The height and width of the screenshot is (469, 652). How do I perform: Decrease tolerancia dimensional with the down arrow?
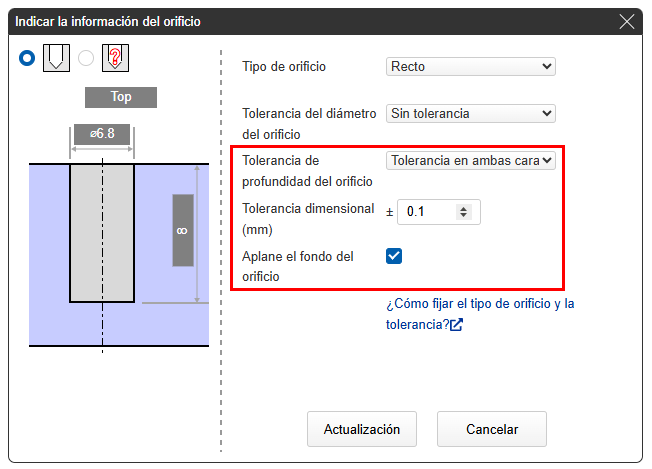point(462,216)
